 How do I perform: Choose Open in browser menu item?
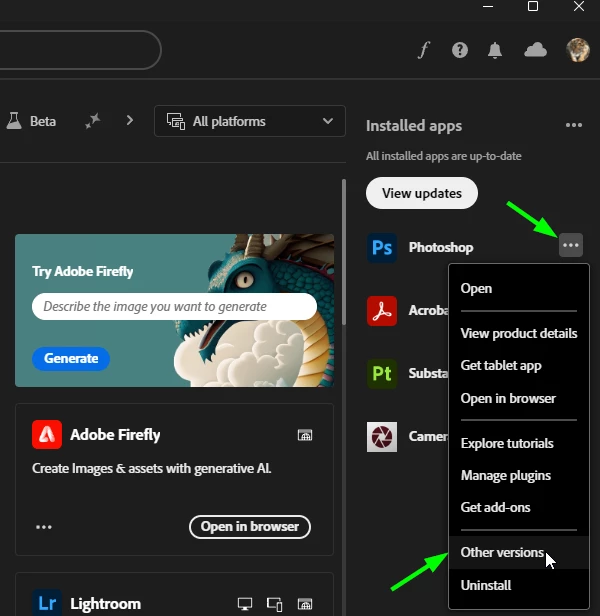[519, 398]
